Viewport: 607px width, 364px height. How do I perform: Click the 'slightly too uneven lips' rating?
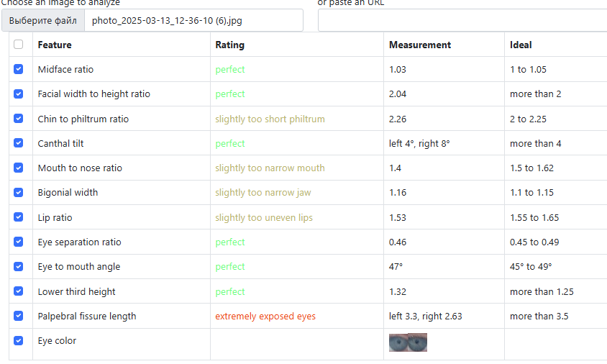[x=264, y=218]
